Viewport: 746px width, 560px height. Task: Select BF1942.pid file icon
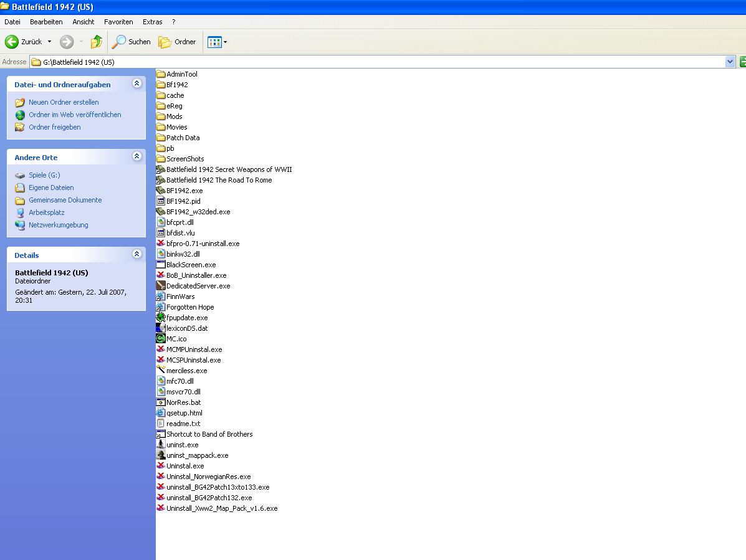(x=161, y=201)
